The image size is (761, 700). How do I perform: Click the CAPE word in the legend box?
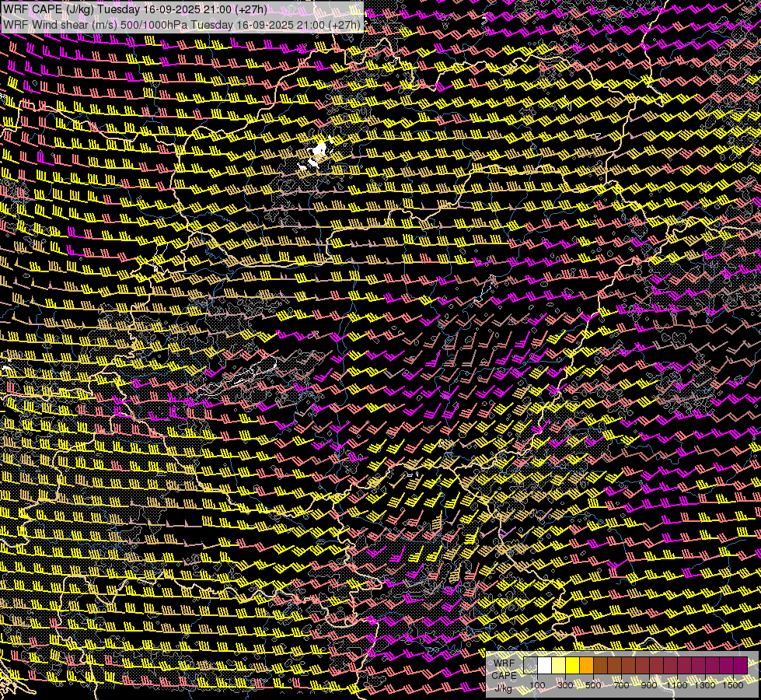coord(504,676)
